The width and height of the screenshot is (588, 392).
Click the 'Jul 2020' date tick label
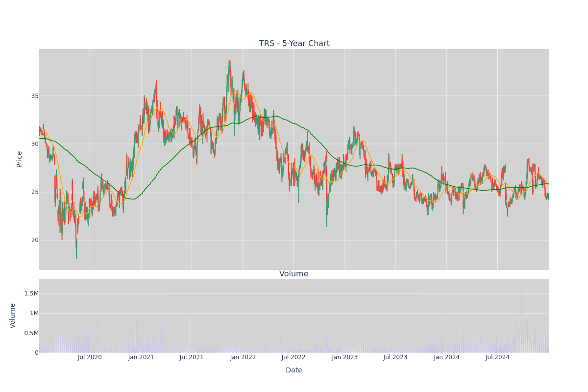[90, 357]
